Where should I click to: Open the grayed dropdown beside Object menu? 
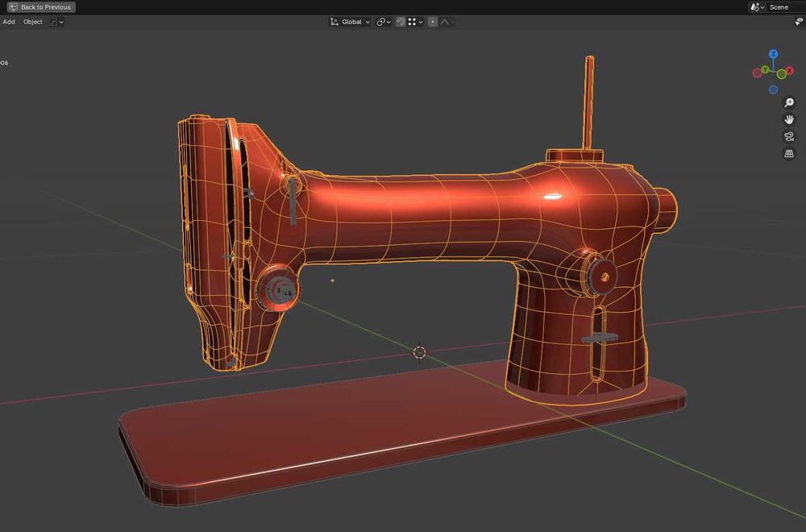tap(56, 22)
